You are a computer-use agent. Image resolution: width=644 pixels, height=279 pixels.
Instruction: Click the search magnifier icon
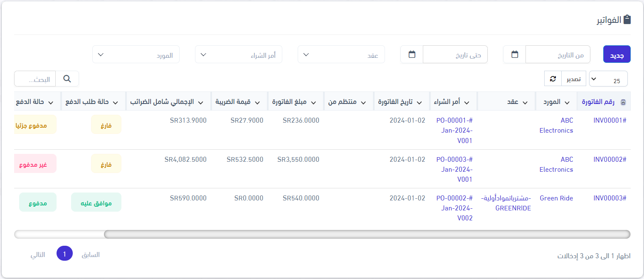tap(67, 79)
